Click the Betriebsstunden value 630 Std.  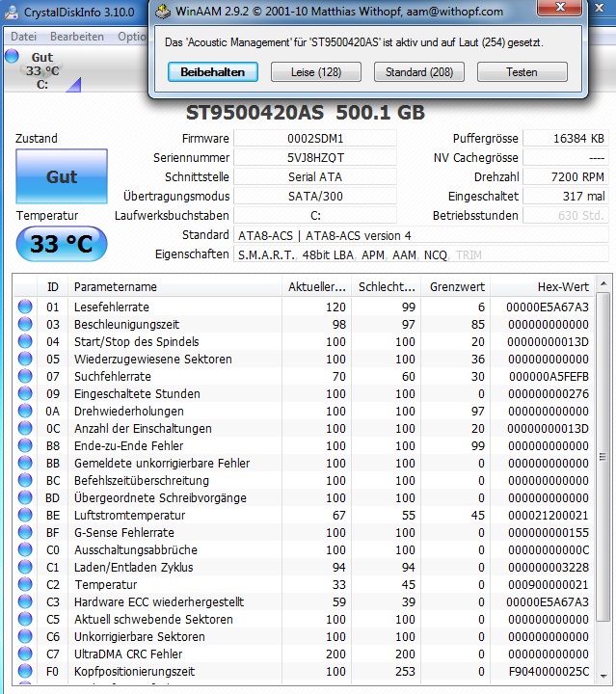pyautogui.click(x=566, y=216)
